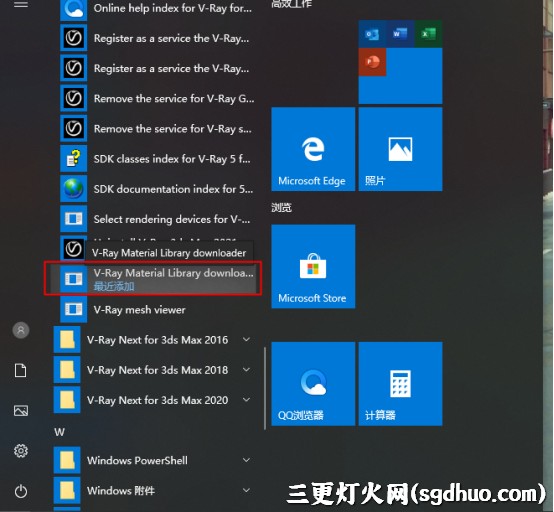This screenshot has width=554, height=512.
Task: Click Select rendering devices icon
Action: (x=73, y=219)
